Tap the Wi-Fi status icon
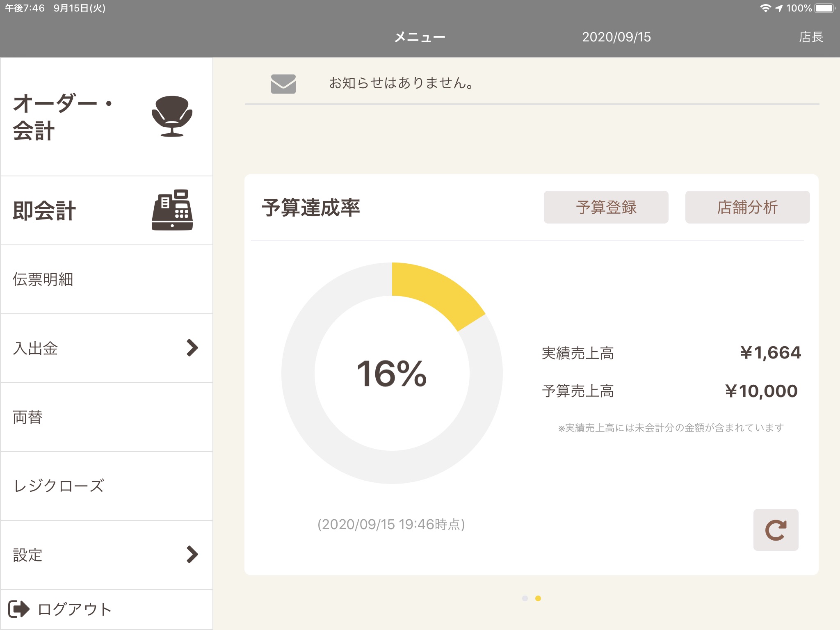 [765, 8]
